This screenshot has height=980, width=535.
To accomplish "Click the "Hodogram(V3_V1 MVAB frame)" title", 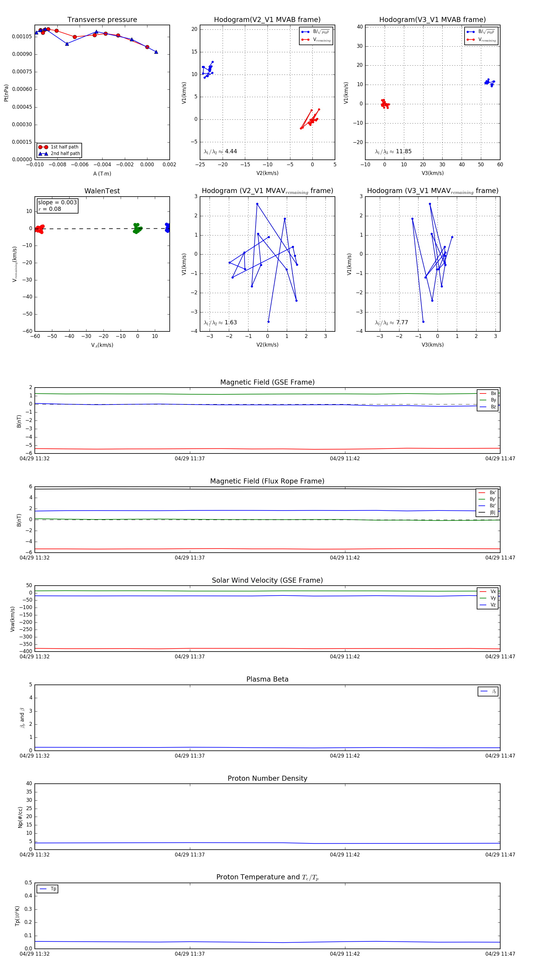I will (x=432, y=19).
